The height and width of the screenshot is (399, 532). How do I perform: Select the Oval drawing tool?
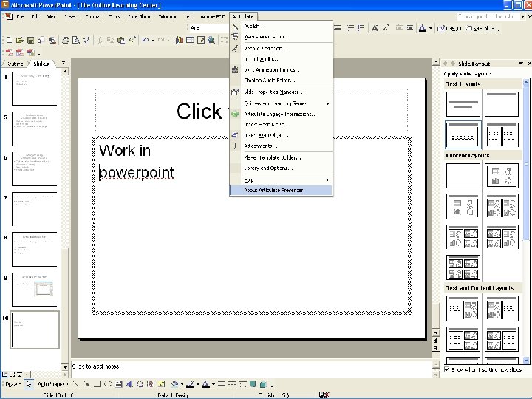[x=108, y=384]
